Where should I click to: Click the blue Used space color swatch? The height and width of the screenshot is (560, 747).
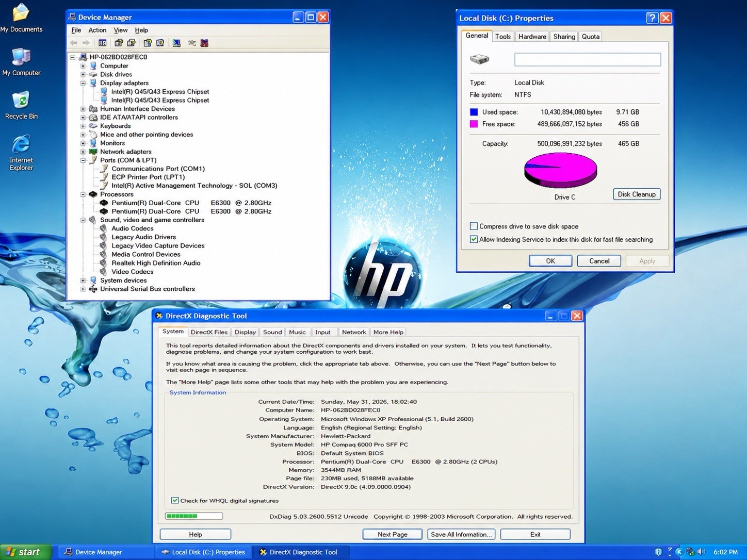[x=474, y=112]
